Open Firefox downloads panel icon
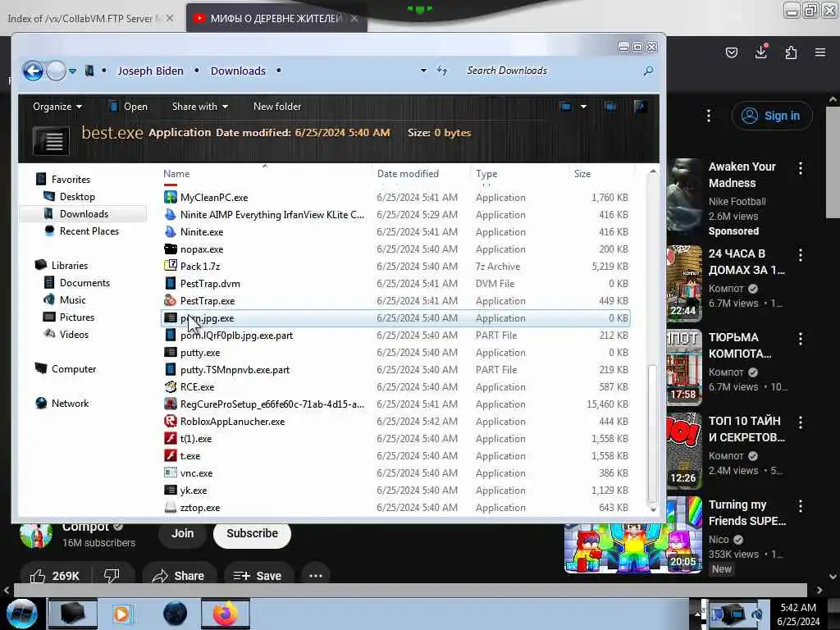 coord(760,52)
